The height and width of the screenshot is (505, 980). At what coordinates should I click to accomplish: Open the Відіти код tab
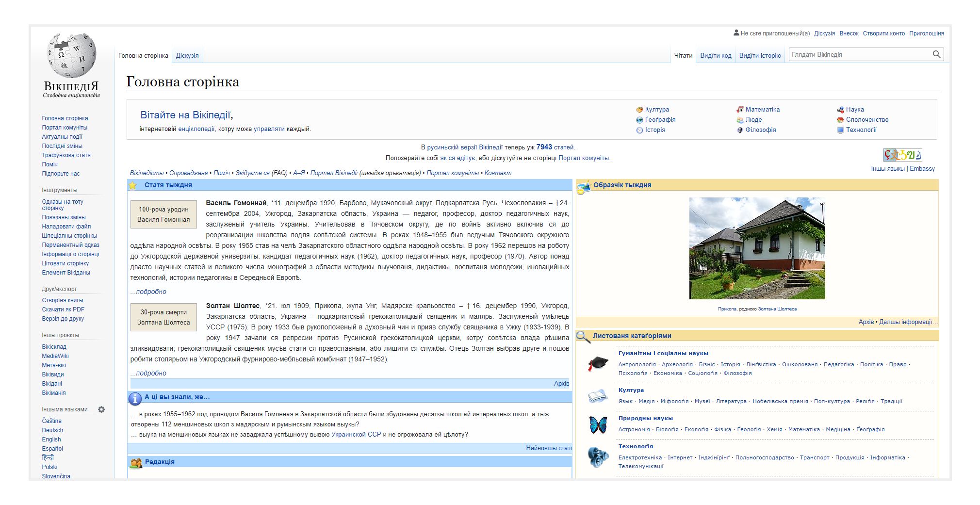pyautogui.click(x=716, y=55)
